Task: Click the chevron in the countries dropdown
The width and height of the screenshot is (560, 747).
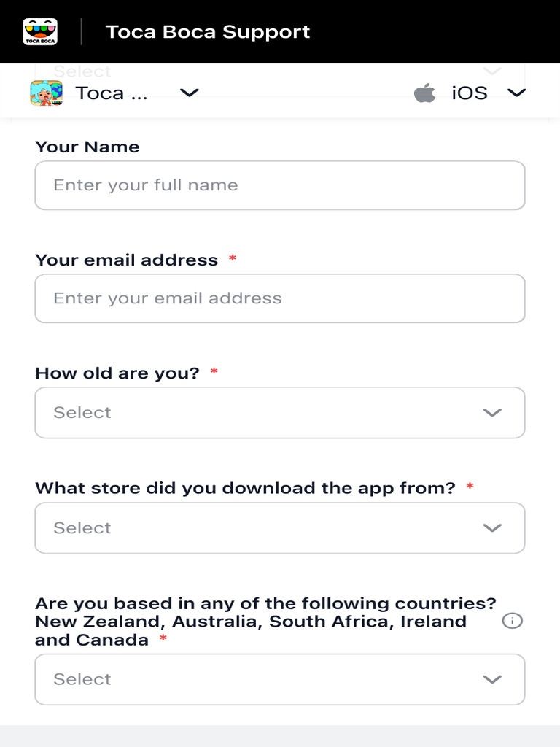Action: click(x=492, y=679)
